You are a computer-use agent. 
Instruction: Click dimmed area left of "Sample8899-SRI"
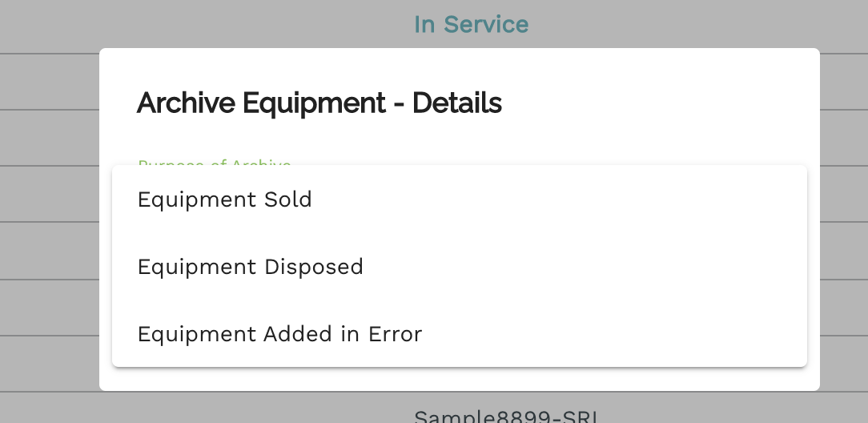(200, 410)
